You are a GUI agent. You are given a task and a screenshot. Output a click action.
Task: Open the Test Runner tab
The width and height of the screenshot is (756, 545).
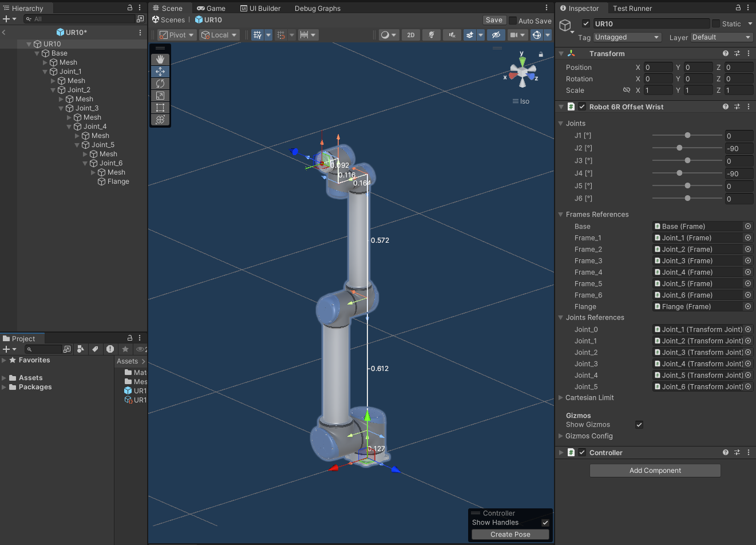tap(632, 8)
